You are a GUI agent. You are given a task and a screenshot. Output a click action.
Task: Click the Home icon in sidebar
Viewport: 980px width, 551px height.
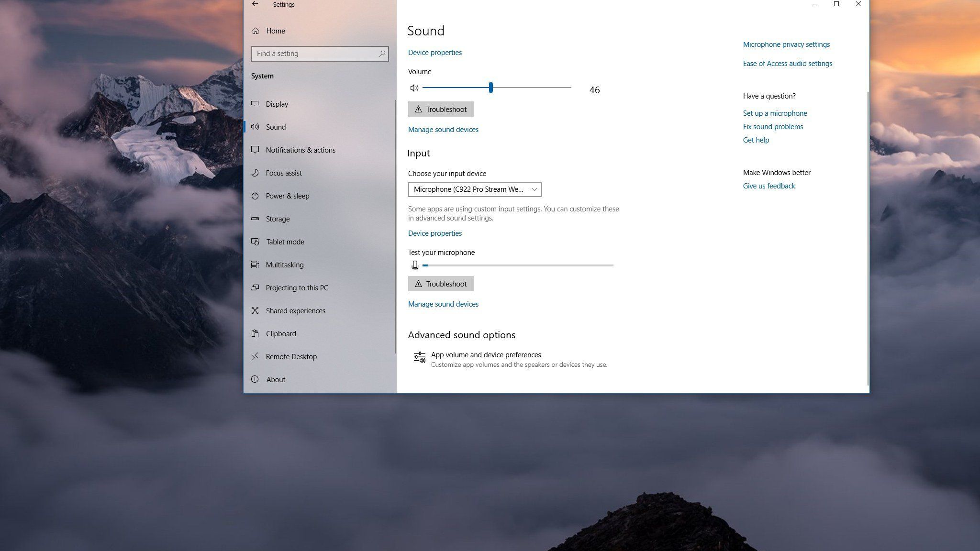[x=256, y=31]
